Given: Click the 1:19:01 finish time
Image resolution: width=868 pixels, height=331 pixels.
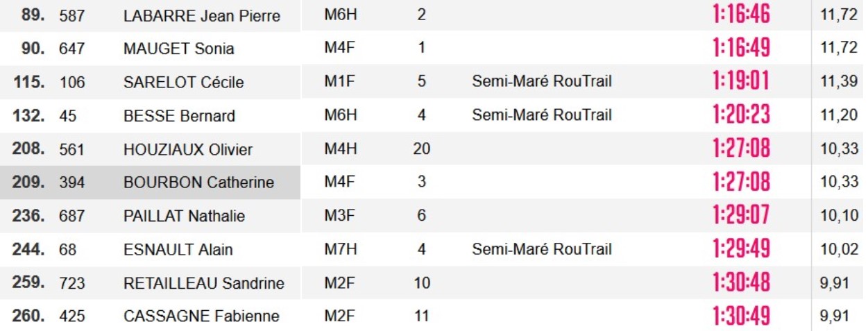Looking at the screenshot, I should coord(741,82).
